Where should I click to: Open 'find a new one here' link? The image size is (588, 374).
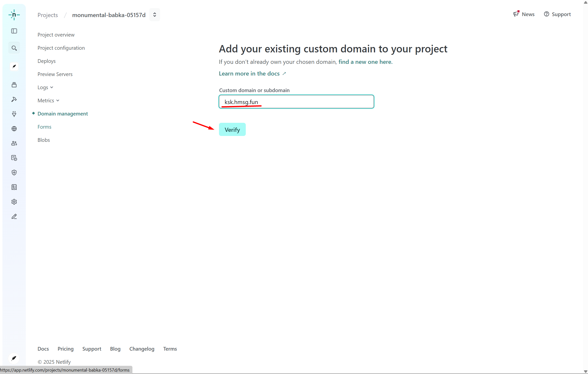click(x=365, y=62)
